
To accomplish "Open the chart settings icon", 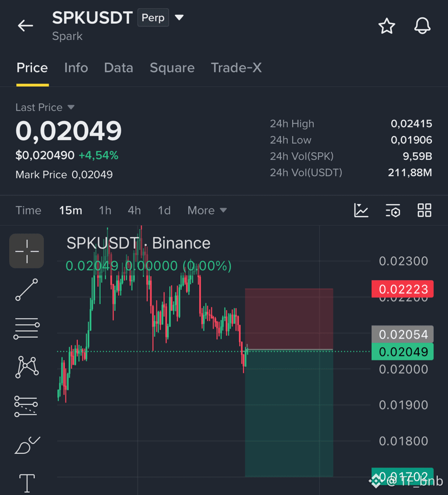I will click(x=393, y=210).
